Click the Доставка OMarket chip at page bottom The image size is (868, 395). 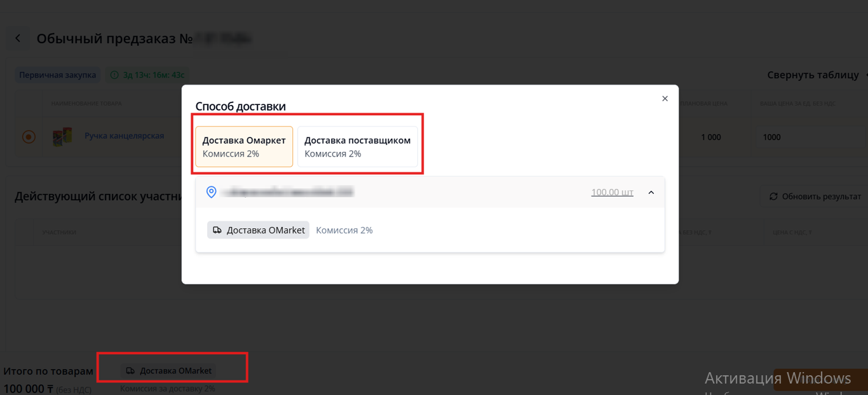tap(169, 371)
